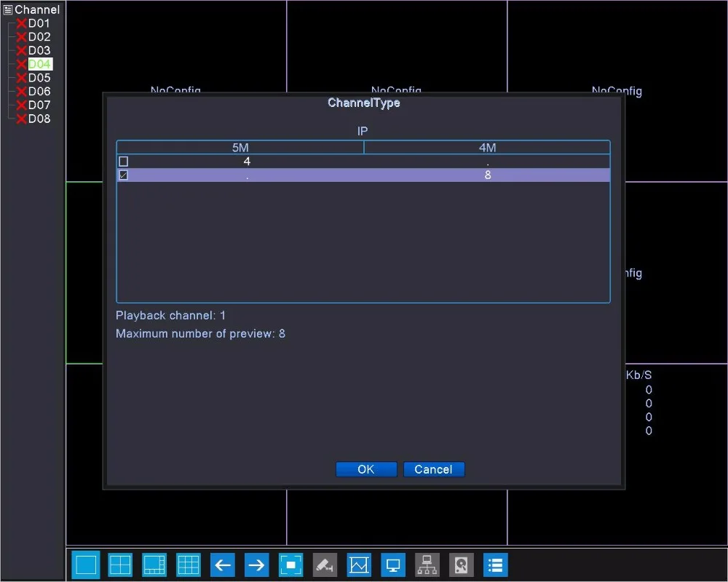Open the image color settings icon
This screenshot has height=582, width=728.
(360, 565)
